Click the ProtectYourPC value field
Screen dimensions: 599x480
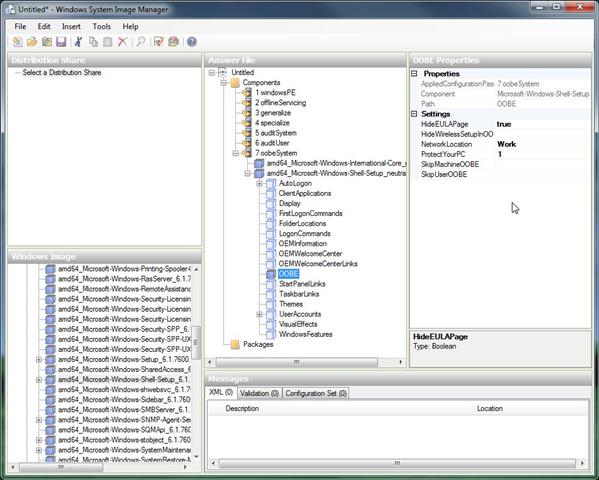(542, 154)
